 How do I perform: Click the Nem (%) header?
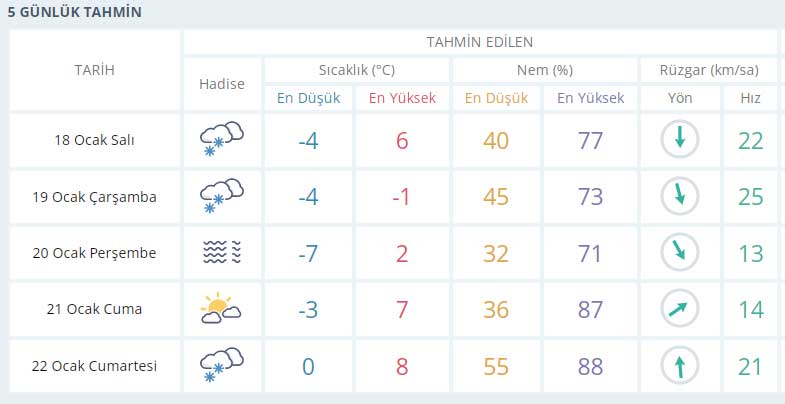[x=545, y=70]
